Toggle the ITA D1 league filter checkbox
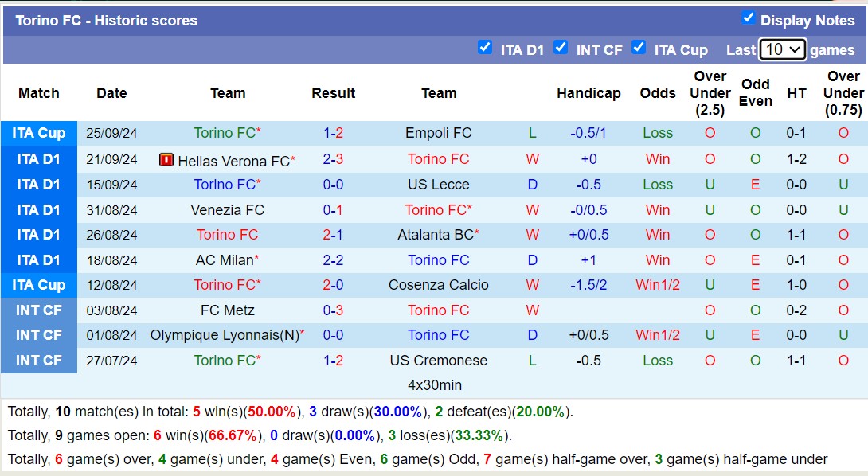Viewport: 868px width, 476px height. tap(485, 48)
